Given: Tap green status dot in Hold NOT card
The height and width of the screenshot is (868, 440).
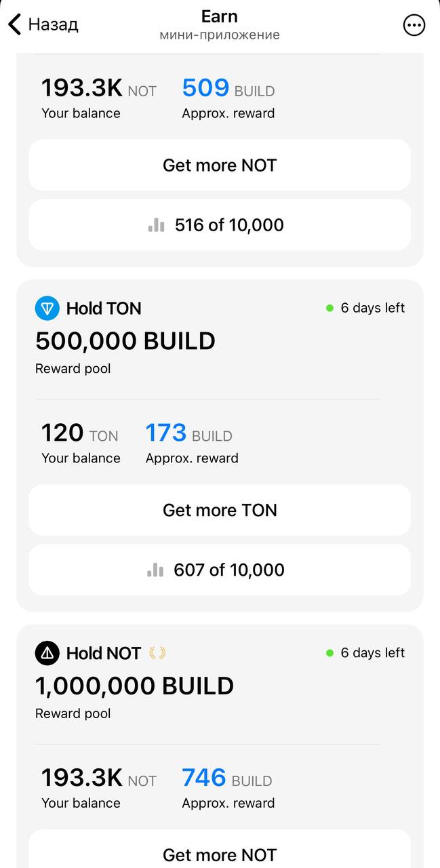Looking at the screenshot, I should pos(330,653).
